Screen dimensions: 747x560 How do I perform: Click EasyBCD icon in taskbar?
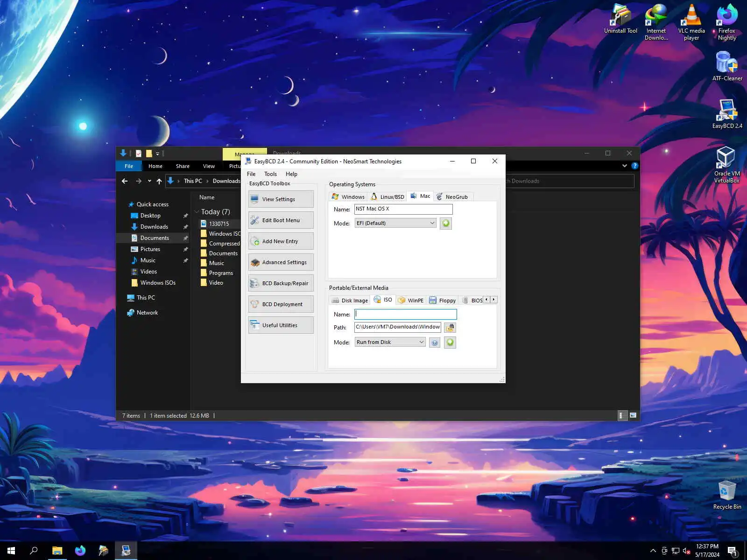coord(126,551)
